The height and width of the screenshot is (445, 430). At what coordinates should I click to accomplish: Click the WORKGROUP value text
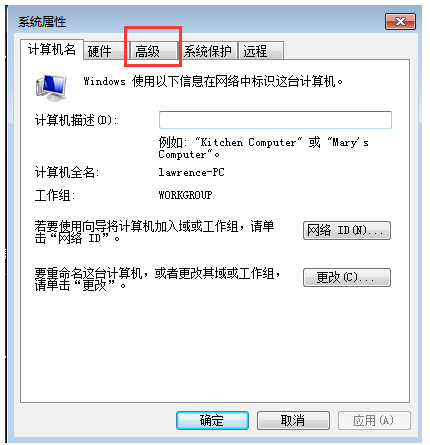click(x=185, y=195)
